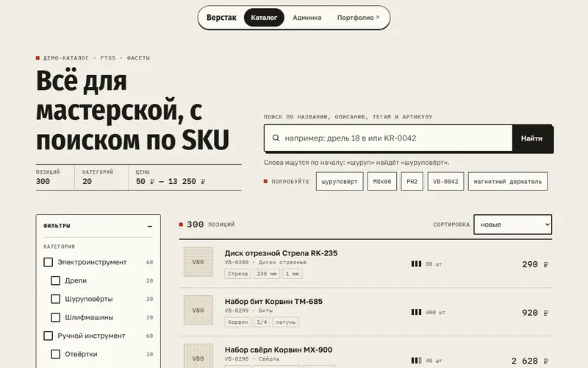This screenshot has height=368, width=588.
Task: Open product title Диск отрезной Стрела RK-235
Action: tap(281, 253)
